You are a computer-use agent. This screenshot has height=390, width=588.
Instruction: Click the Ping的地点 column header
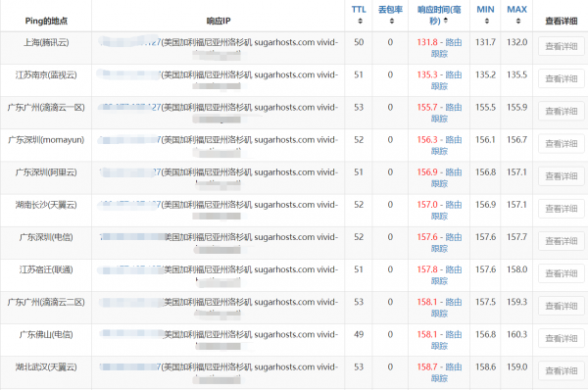pyautogui.click(x=46, y=21)
